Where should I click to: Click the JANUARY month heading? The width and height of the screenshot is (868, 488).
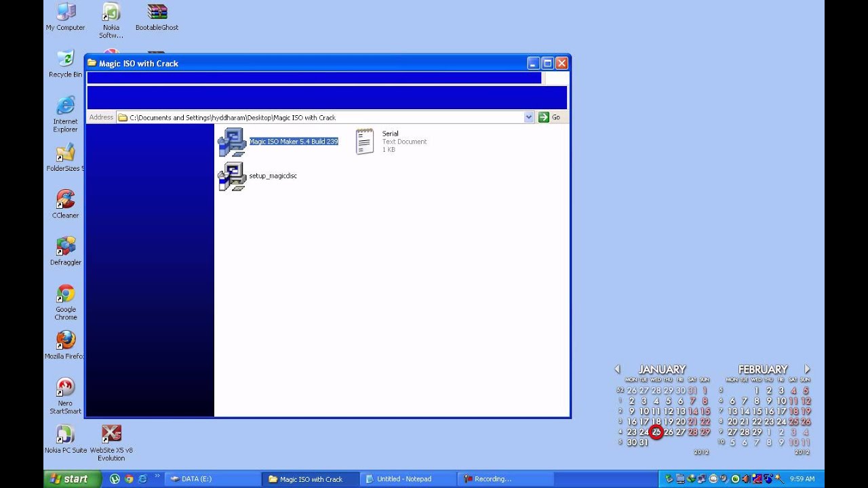(662, 369)
